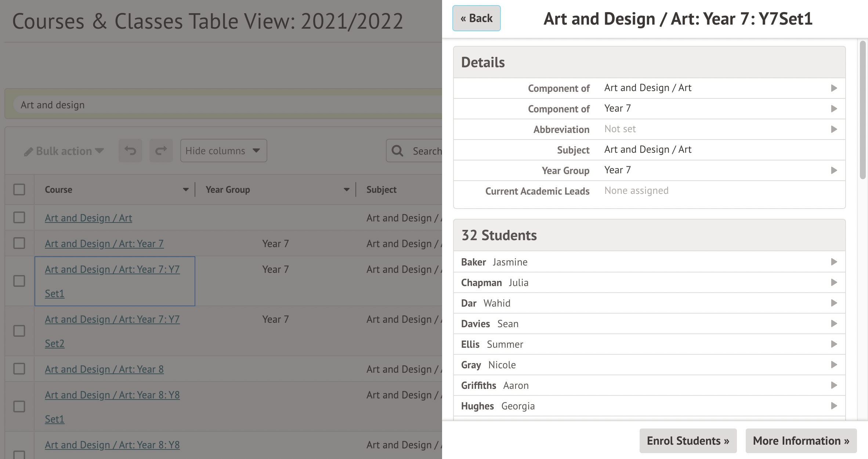Open Course column dropdown arrow
Image resolution: width=868 pixels, height=459 pixels.
[185, 189]
